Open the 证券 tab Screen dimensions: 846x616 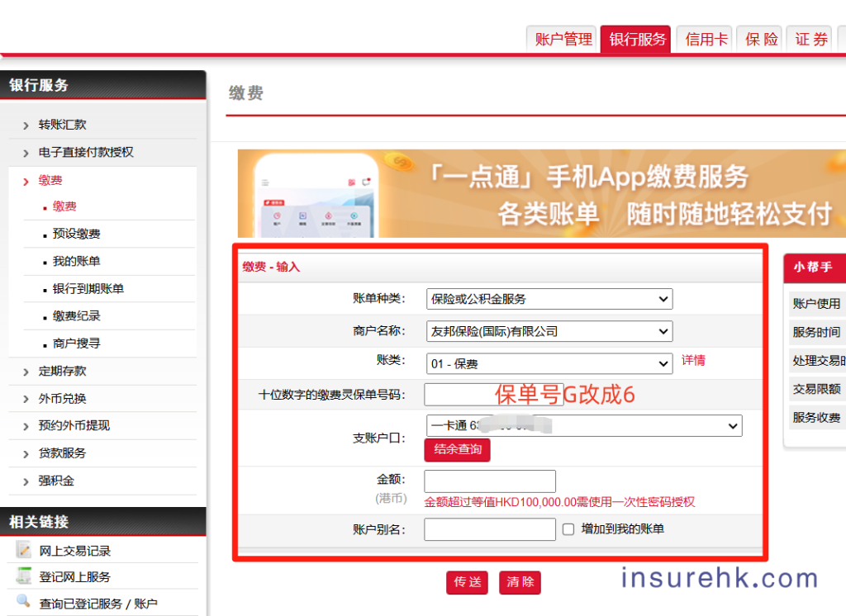pos(810,39)
